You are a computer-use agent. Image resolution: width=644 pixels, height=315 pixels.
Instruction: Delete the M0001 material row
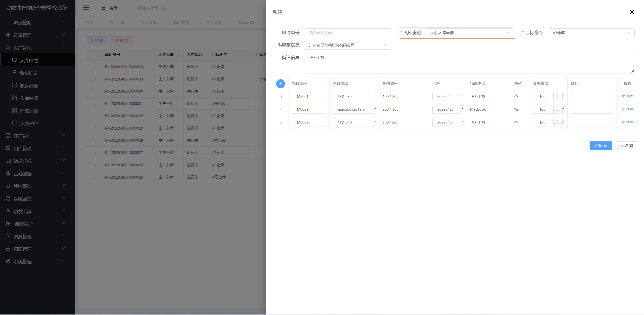627,97
